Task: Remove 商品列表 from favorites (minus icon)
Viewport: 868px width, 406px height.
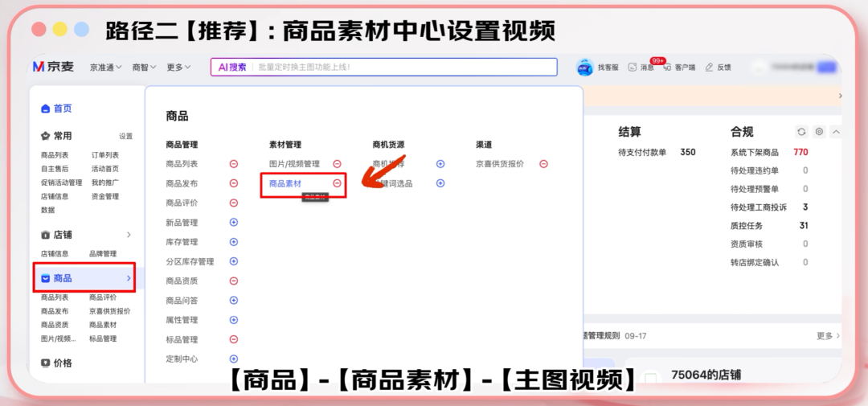Action: point(234,164)
